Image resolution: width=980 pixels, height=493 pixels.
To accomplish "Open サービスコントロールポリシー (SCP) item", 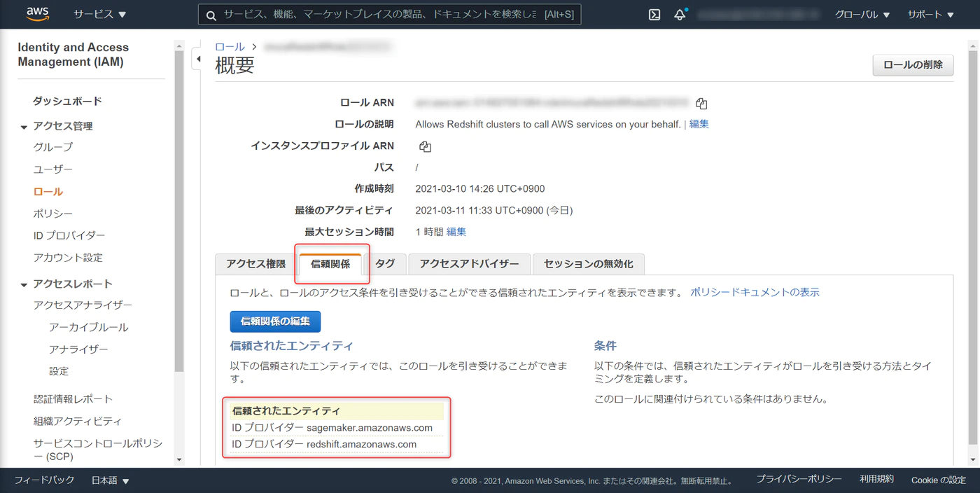I will pos(97,450).
